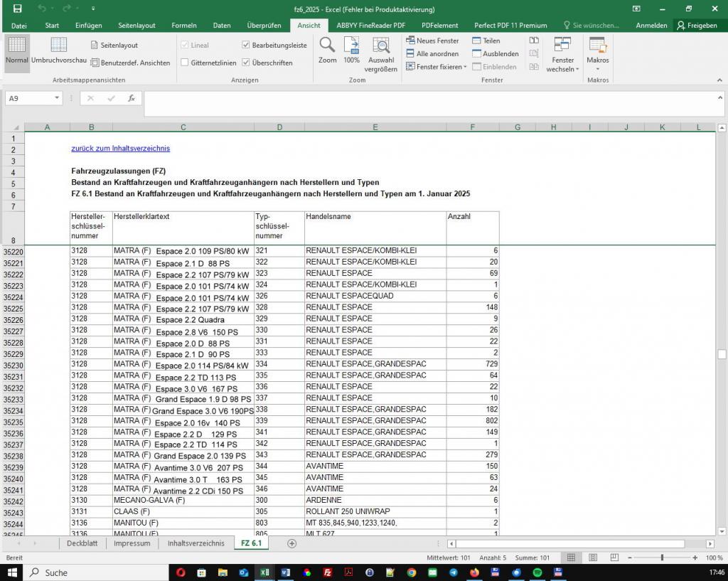Viewport: 728px width, 581px height.
Task: Expand the formula bar chevron
Action: click(719, 97)
